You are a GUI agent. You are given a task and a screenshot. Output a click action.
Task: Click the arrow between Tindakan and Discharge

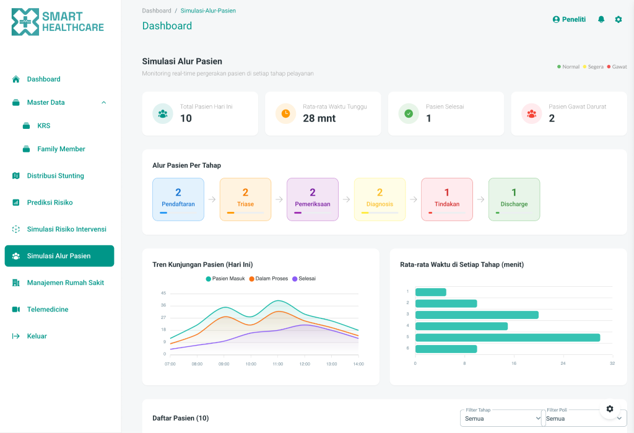tap(480, 199)
